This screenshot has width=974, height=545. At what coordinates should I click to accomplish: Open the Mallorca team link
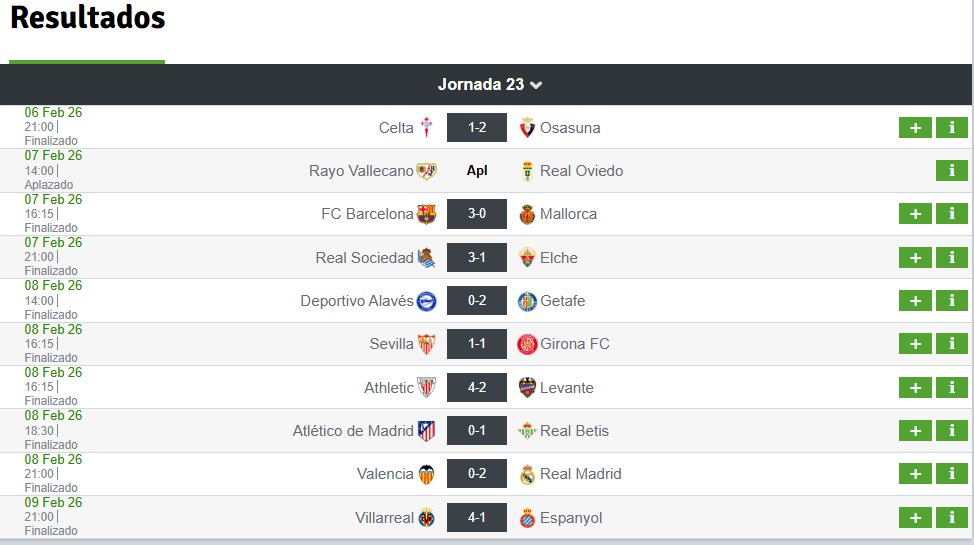[568, 214]
